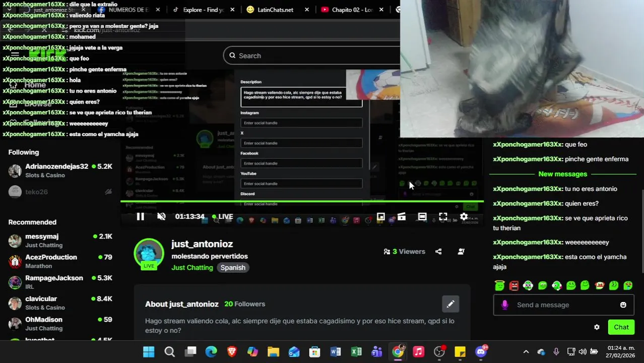Viewport: 644px width, 363px height.
Task: Open the emoji picker in chat box
Action: coord(623,305)
